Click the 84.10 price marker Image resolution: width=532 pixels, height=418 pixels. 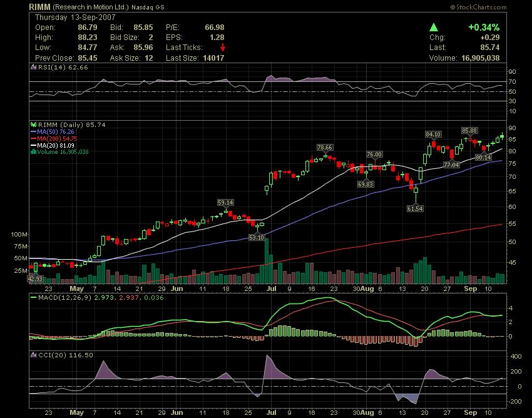(433, 135)
